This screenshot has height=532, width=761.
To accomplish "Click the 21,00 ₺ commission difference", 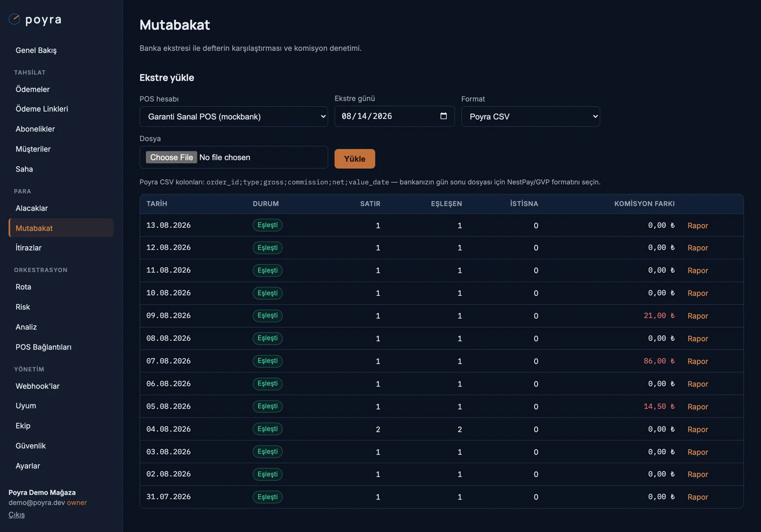I will click(x=659, y=316).
